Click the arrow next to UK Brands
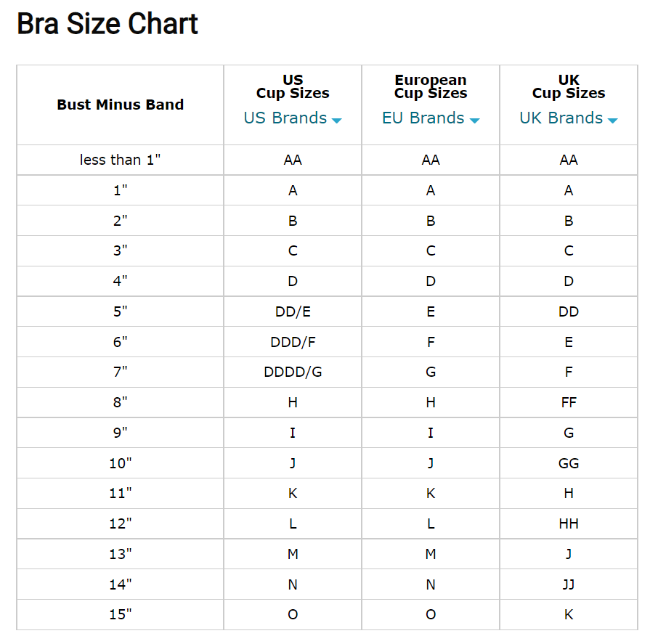 pos(613,121)
